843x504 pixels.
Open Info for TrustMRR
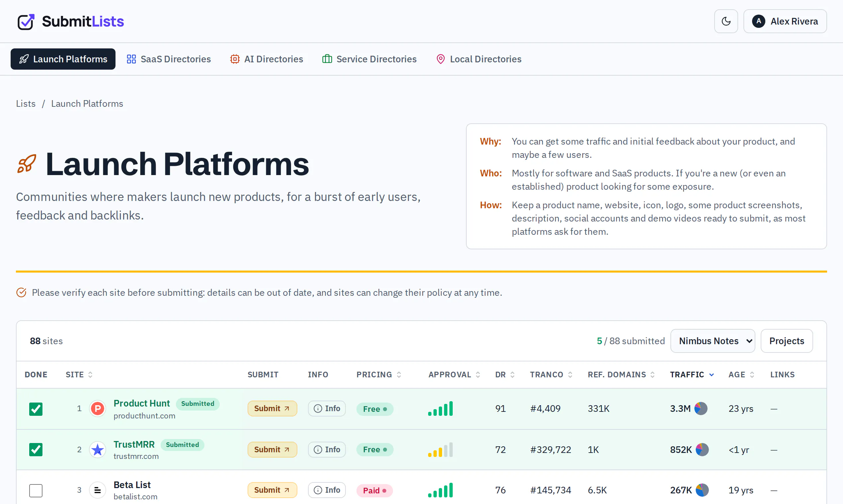pyautogui.click(x=327, y=450)
